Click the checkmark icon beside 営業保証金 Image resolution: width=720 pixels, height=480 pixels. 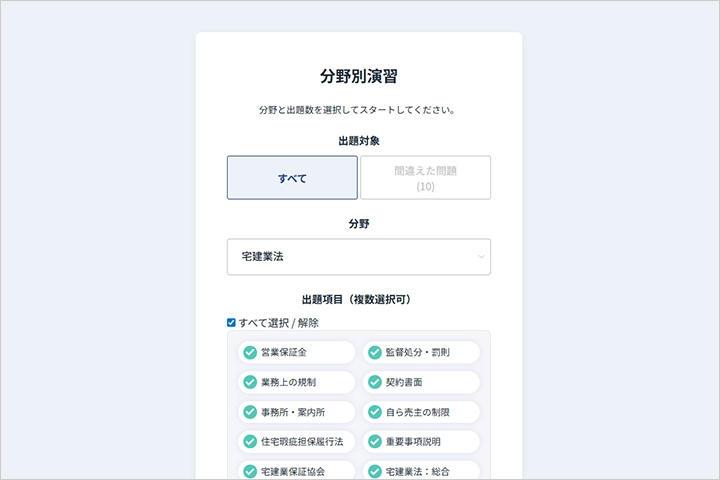click(250, 352)
